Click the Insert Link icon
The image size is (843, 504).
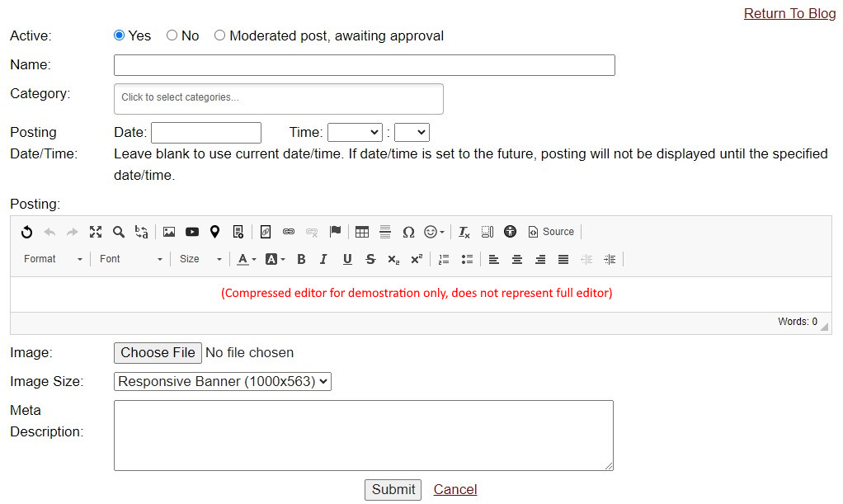288,232
